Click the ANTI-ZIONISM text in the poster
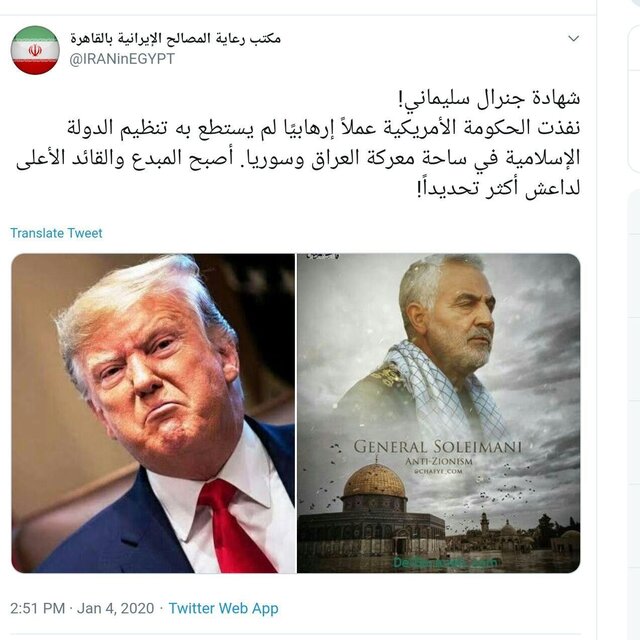This screenshot has width=640, height=640. [439, 462]
